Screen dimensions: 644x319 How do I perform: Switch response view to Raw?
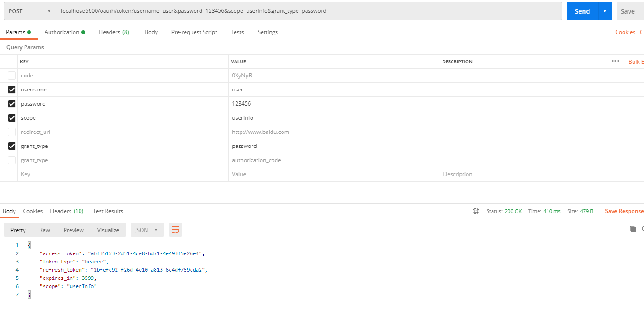click(x=45, y=230)
